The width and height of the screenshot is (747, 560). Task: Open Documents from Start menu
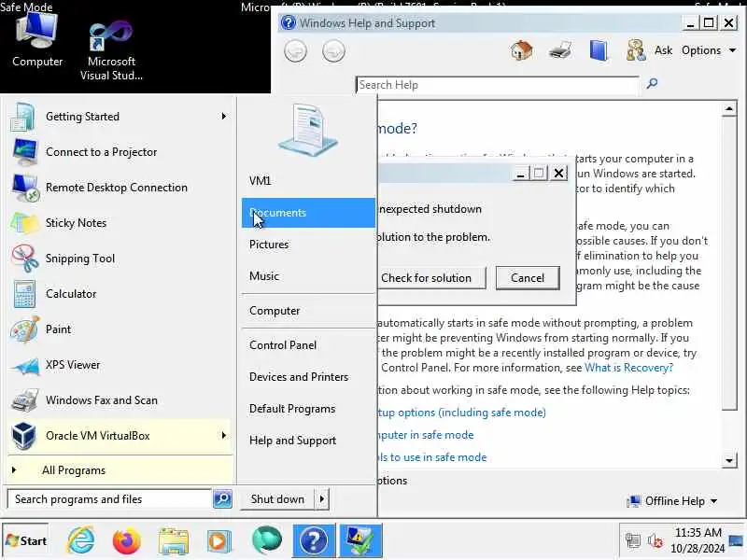click(308, 213)
